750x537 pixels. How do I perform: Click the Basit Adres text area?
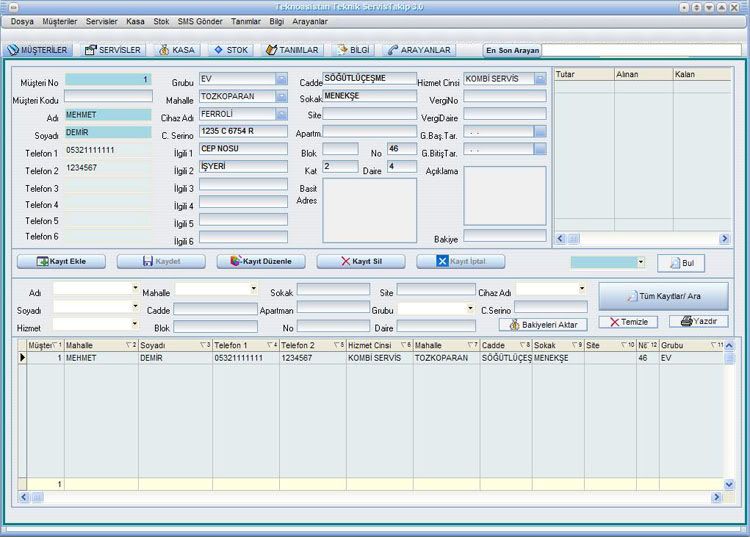[369, 210]
